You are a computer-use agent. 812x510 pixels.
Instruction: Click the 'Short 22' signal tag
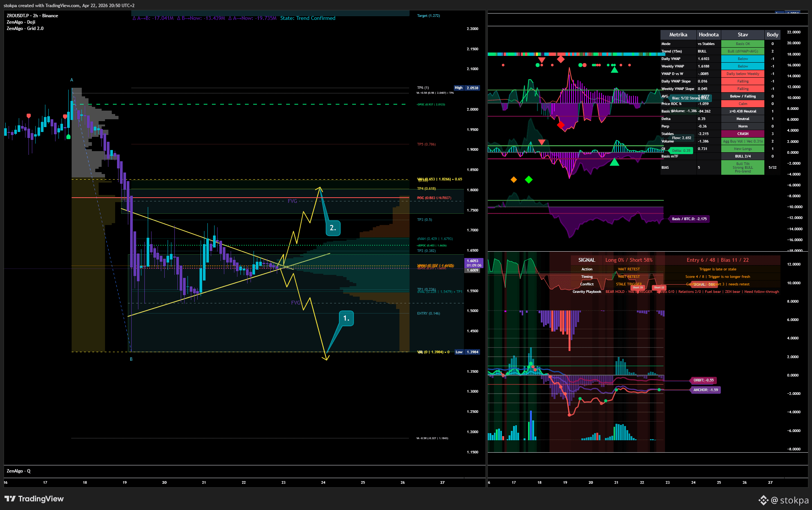tap(659, 288)
